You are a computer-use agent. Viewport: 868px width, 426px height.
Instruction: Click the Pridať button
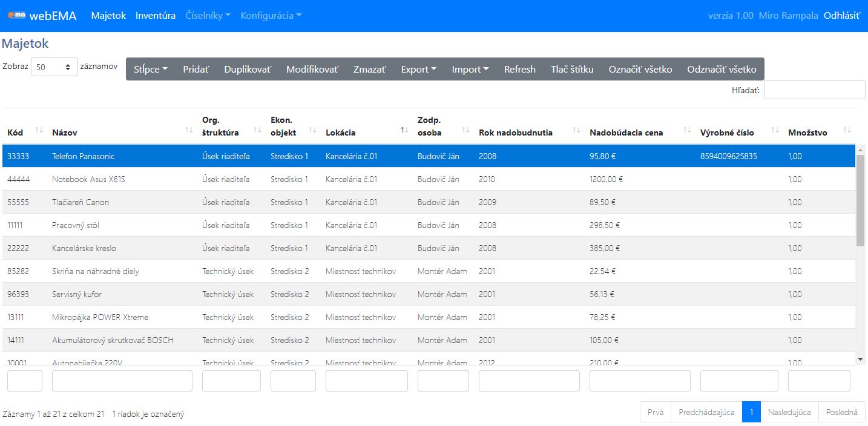click(x=196, y=69)
